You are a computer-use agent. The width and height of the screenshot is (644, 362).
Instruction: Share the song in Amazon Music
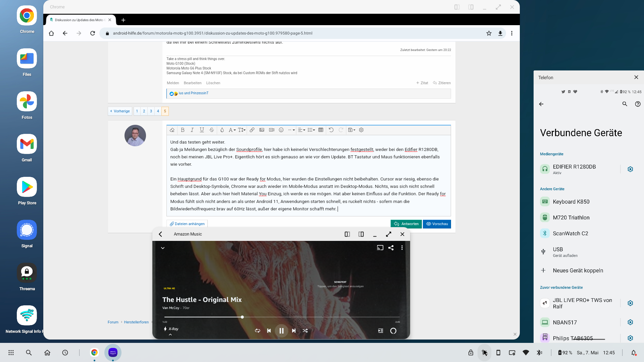pyautogui.click(x=391, y=248)
